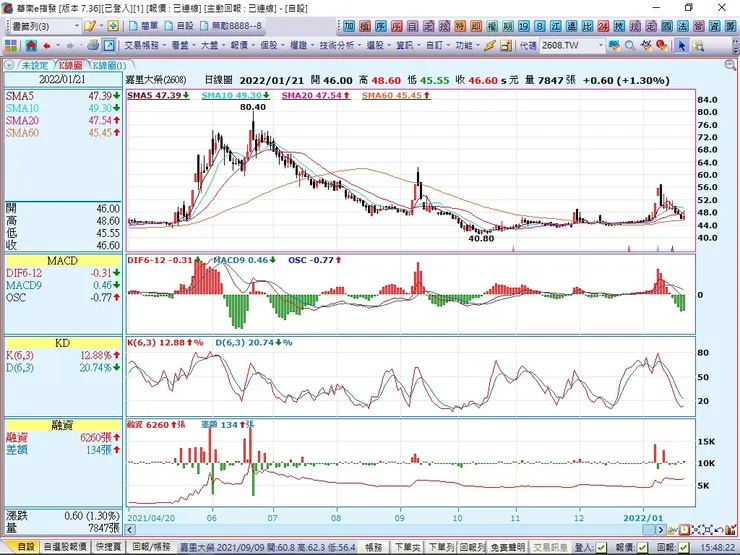Click the 期 shortcut icon
Screen dimensions: 740x555
pyautogui.click(x=508, y=26)
